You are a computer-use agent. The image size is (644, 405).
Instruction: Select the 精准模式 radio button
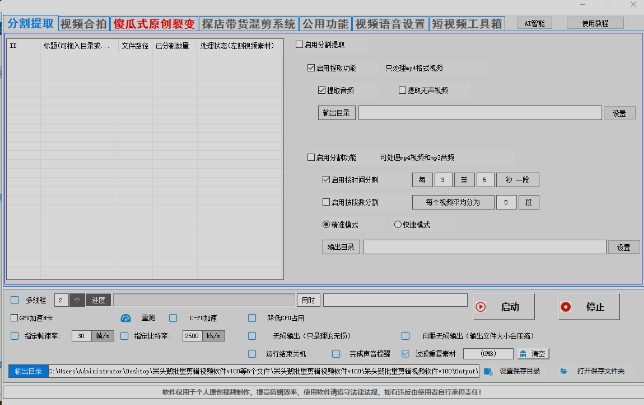tap(326, 224)
